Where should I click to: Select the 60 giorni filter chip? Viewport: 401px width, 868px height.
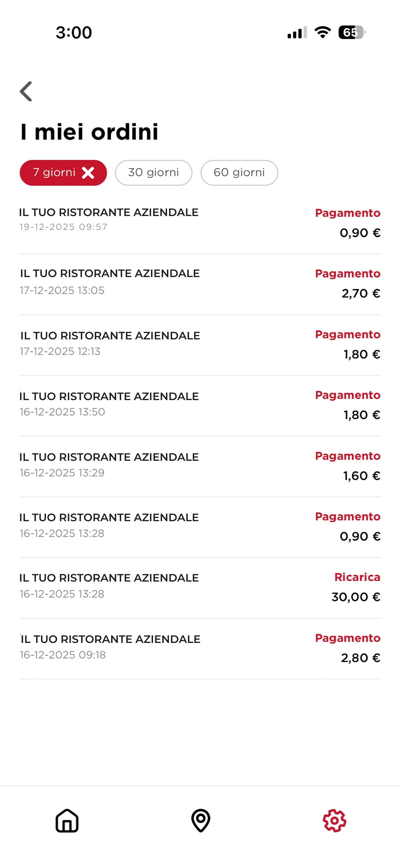[239, 173]
